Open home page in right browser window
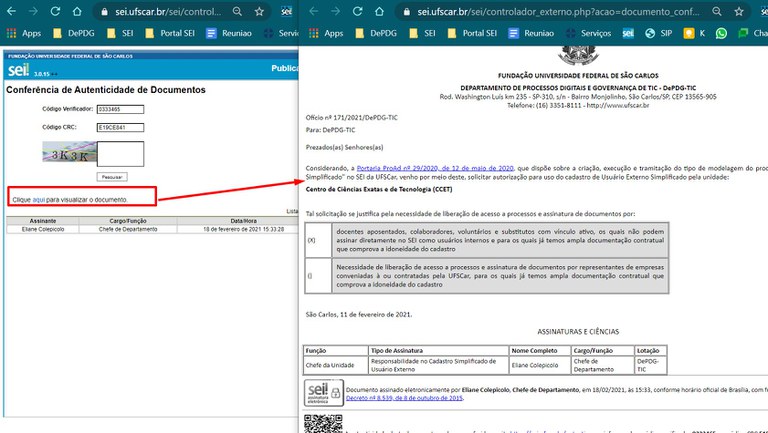This screenshot has height=433, width=768. [x=379, y=11]
